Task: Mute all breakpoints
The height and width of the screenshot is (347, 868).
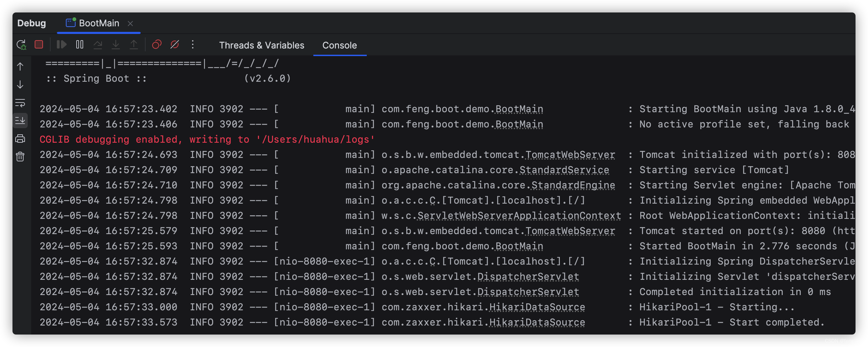Action: 174,44
